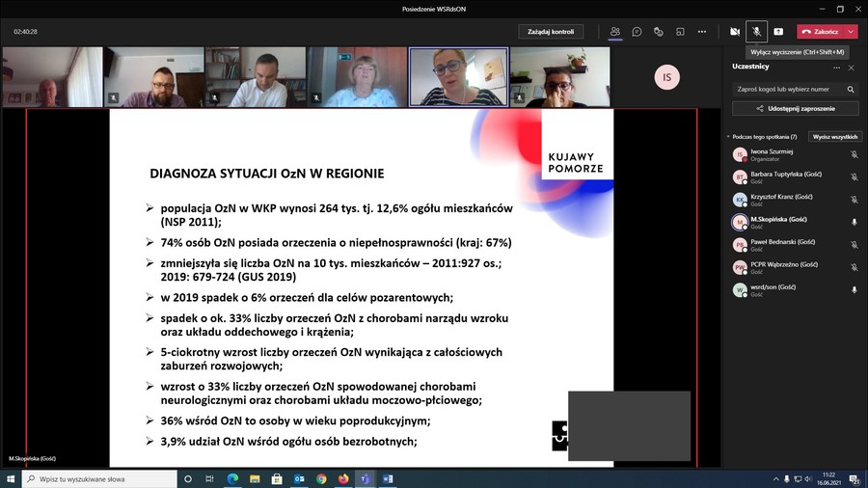Toggle the microphone icon beside Iwona Szurmiej
Screen dimensions: 868x488
[854, 154]
